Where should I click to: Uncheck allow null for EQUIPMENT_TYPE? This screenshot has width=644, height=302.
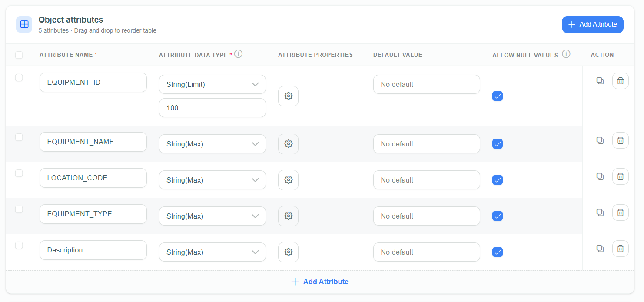tap(498, 216)
